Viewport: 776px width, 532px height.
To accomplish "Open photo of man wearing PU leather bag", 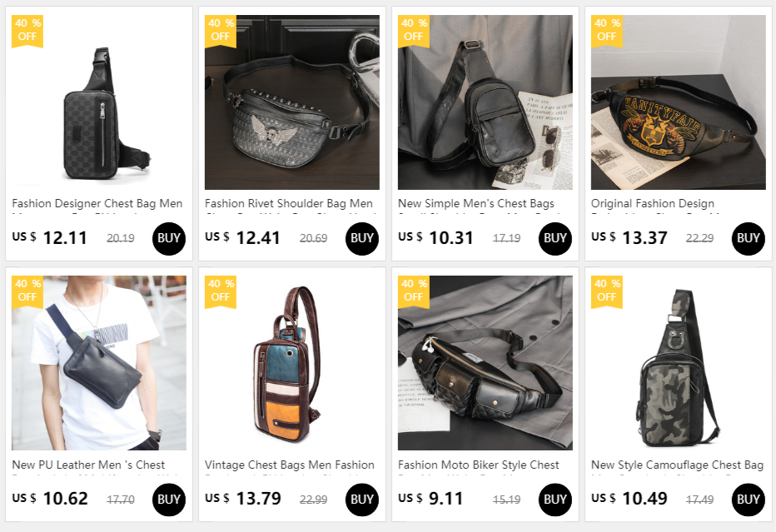I will 99,363.
